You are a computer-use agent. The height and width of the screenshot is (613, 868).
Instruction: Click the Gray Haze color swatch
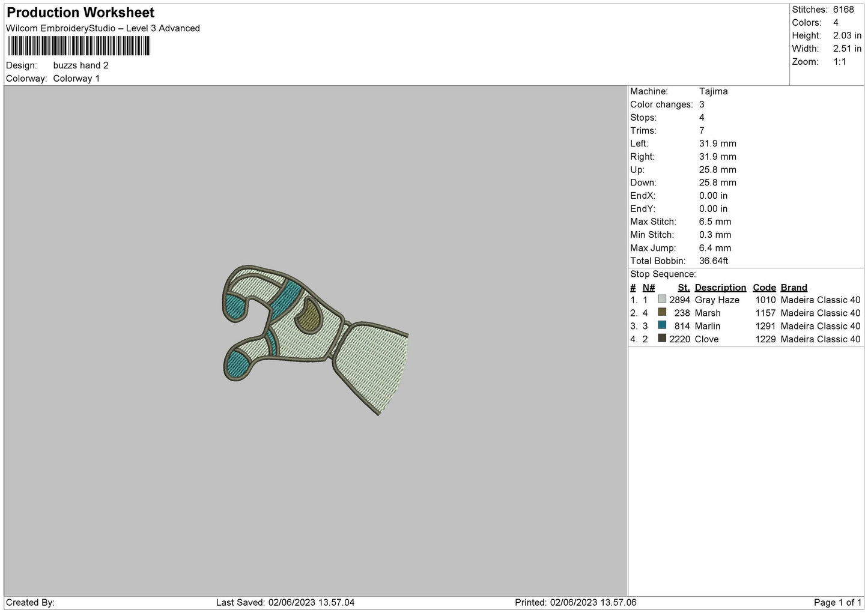[x=662, y=299]
